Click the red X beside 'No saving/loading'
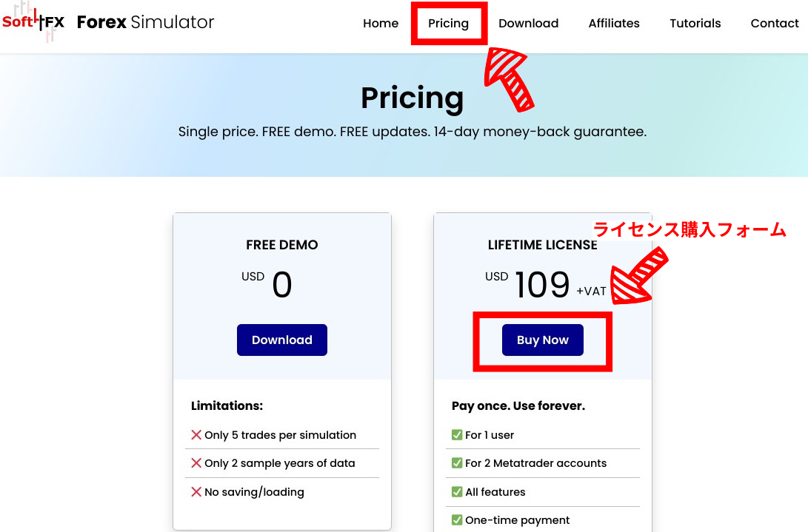The width and height of the screenshot is (808, 532). [196, 491]
